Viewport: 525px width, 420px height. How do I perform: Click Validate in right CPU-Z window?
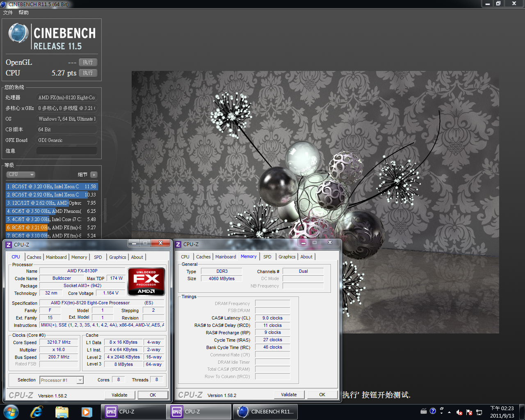tap(289, 395)
